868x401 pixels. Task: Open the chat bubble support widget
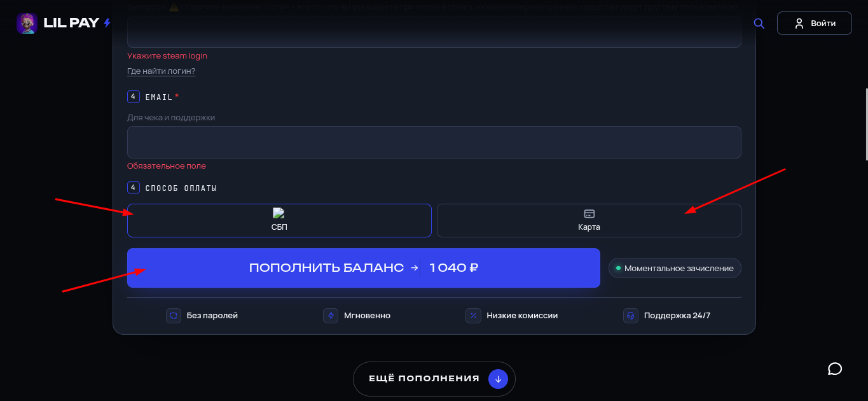835,369
